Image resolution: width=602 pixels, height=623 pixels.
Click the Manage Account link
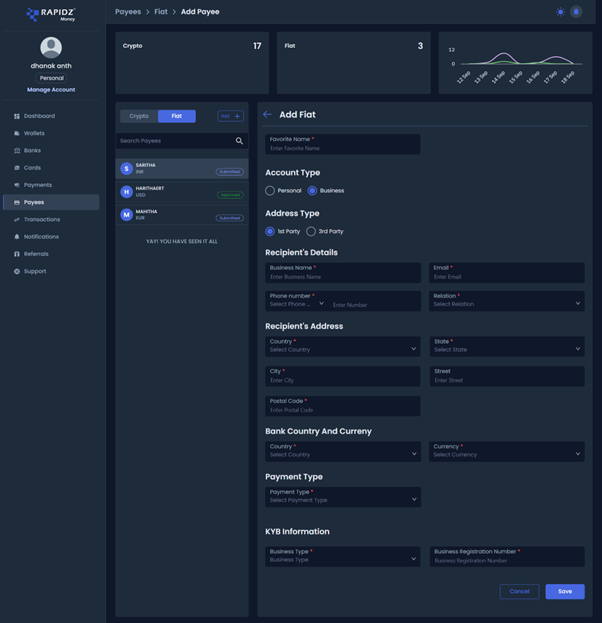(x=51, y=90)
